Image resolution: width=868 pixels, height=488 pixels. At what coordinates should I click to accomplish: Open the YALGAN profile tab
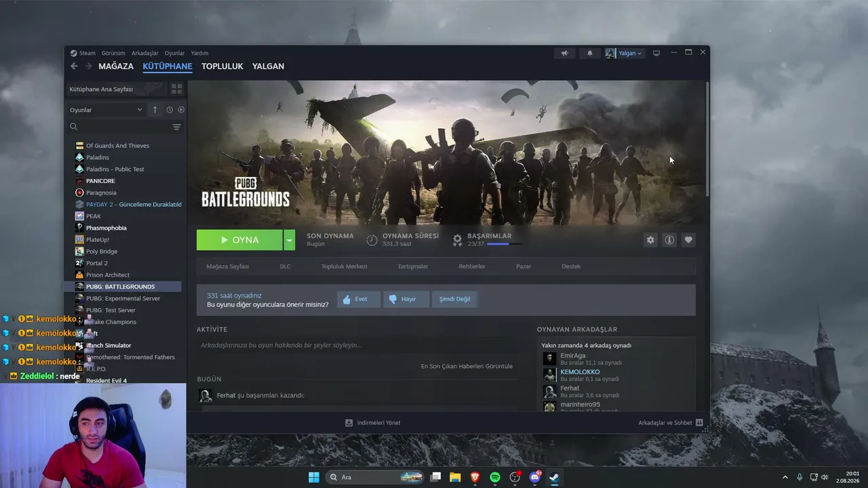pyautogui.click(x=268, y=66)
